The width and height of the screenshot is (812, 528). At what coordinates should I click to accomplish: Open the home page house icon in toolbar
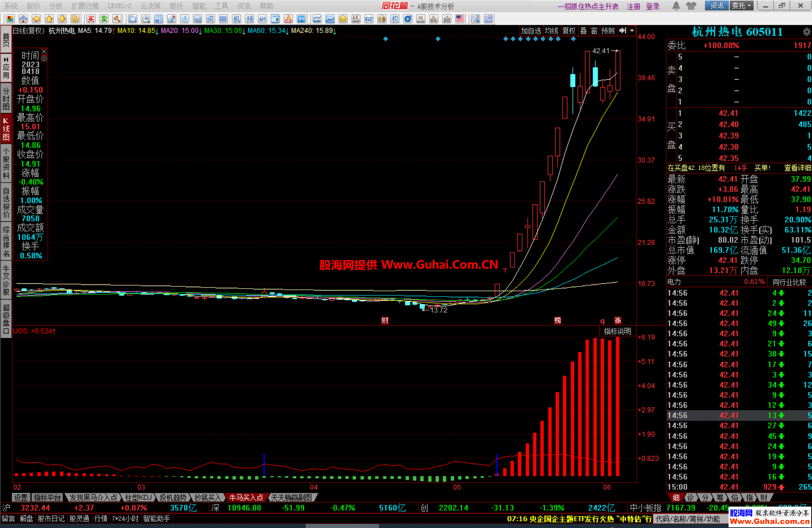tap(23, 19)
